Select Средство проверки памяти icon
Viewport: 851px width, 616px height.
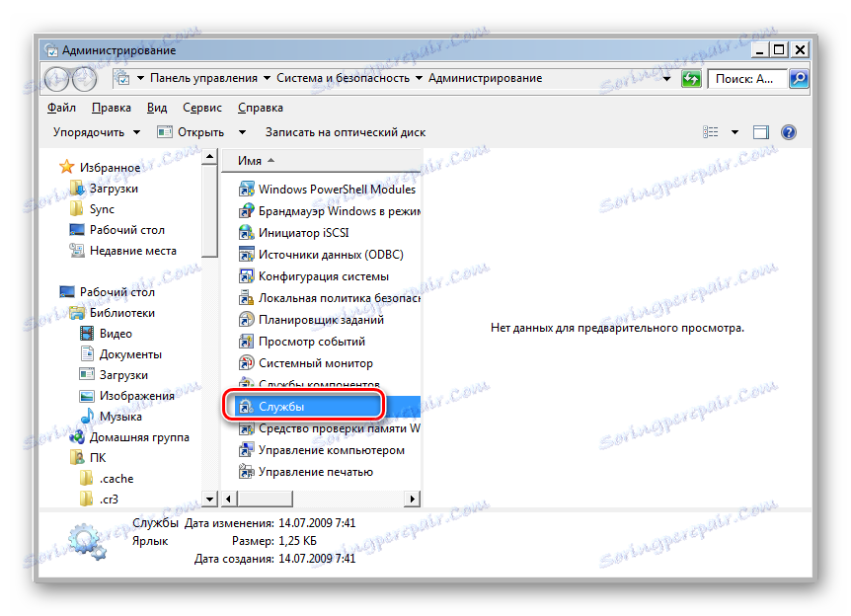tap(247, 428)
